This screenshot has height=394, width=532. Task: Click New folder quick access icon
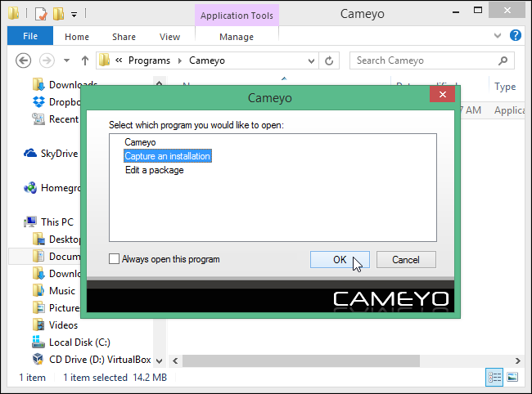click(x=58, y=14)
